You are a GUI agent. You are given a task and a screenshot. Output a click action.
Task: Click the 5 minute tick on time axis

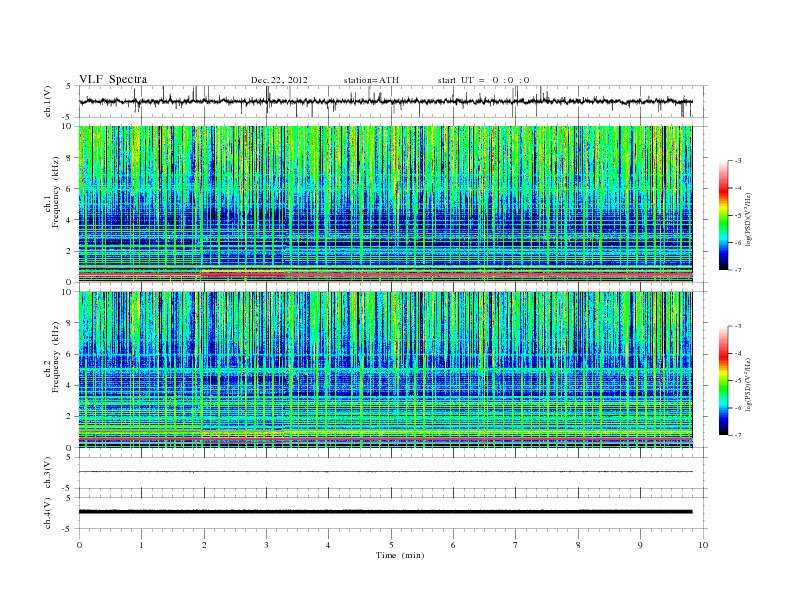tap(391, 545)
